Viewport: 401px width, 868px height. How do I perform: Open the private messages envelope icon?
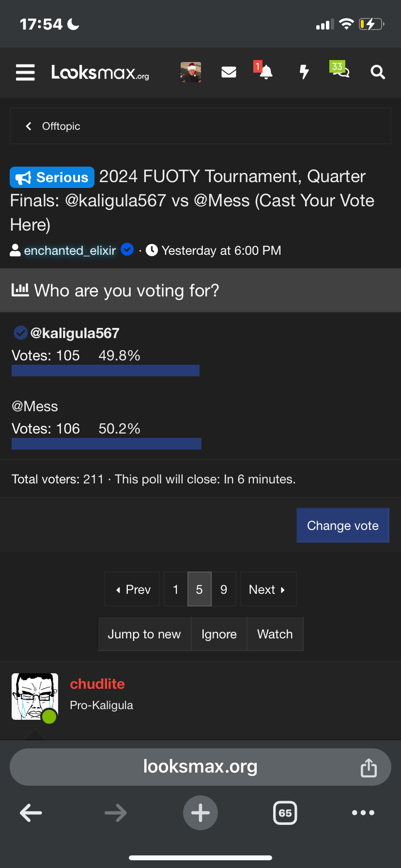[229, 73]
